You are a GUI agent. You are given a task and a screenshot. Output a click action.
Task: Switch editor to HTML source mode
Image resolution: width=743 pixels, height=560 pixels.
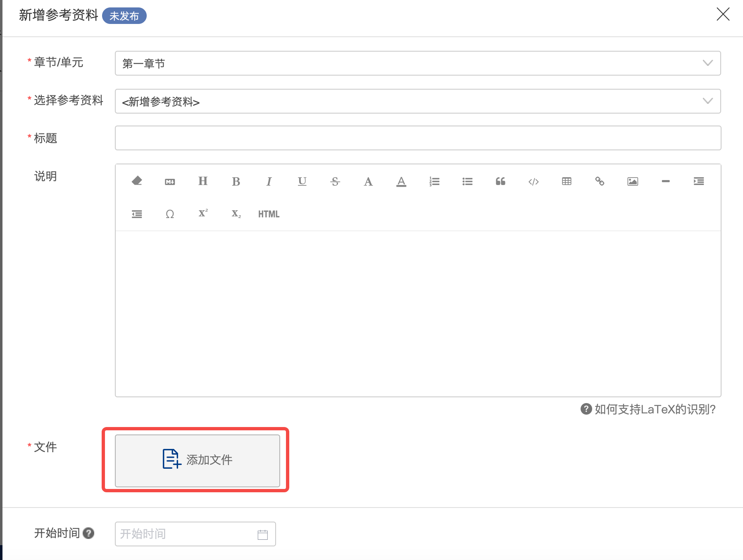point(269,214)
